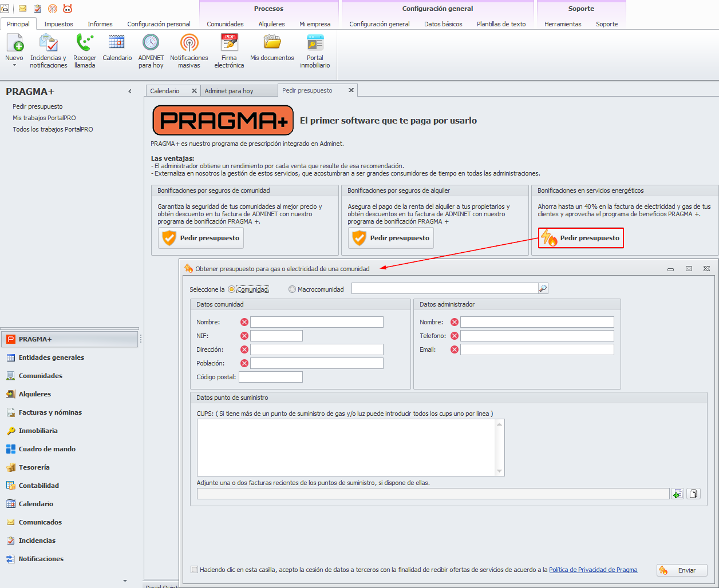
Task: Open Comunidades ribbon tab
Action: [225, 24]
